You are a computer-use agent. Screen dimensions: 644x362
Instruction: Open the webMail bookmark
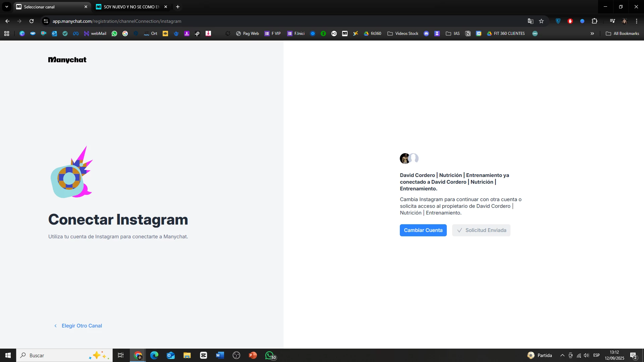pos(95,34)
